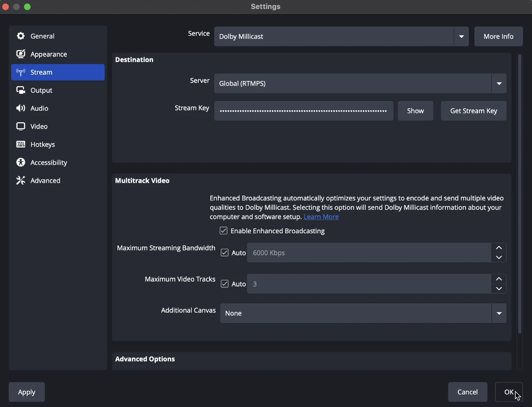Click the Hotkeys keyboard icon
This screenshot has height=407, width=532.
pyautogui.click(x=21, y=145)
